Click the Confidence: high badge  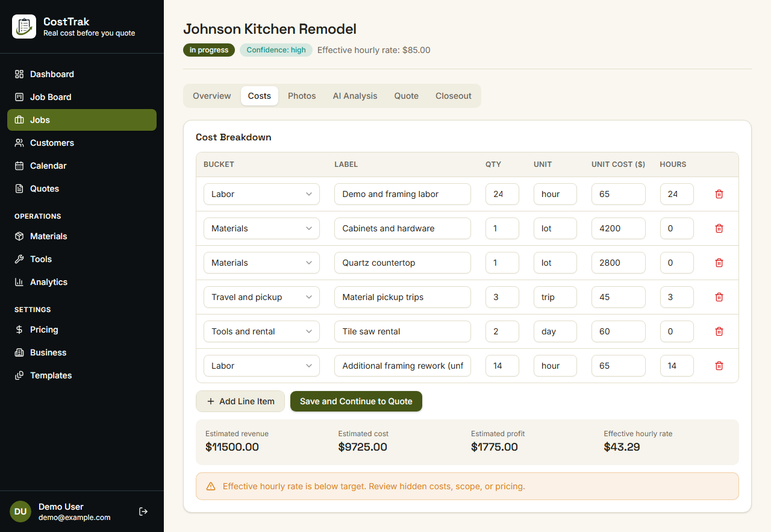click(x=276, y=50)
